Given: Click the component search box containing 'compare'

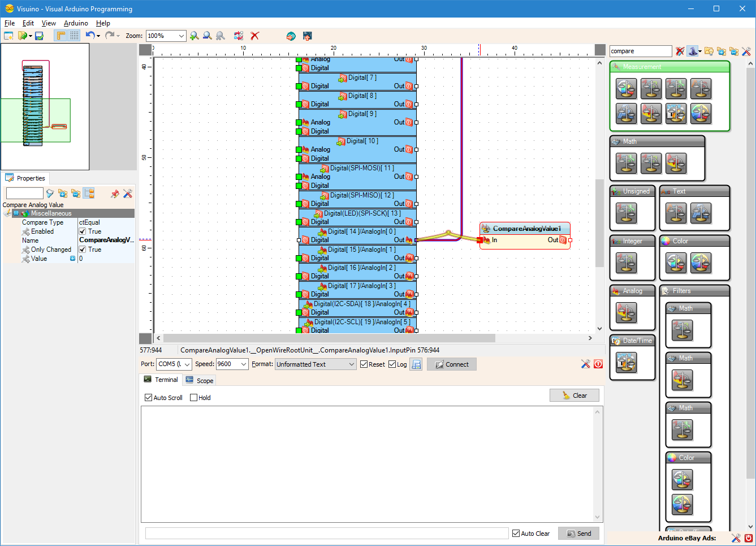Looking at the screenshot, I should click(641, 51).
